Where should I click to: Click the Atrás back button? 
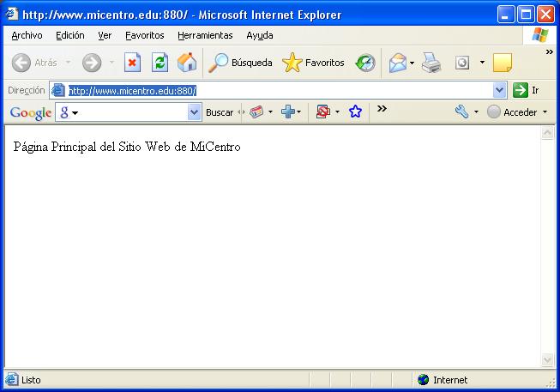34,63
